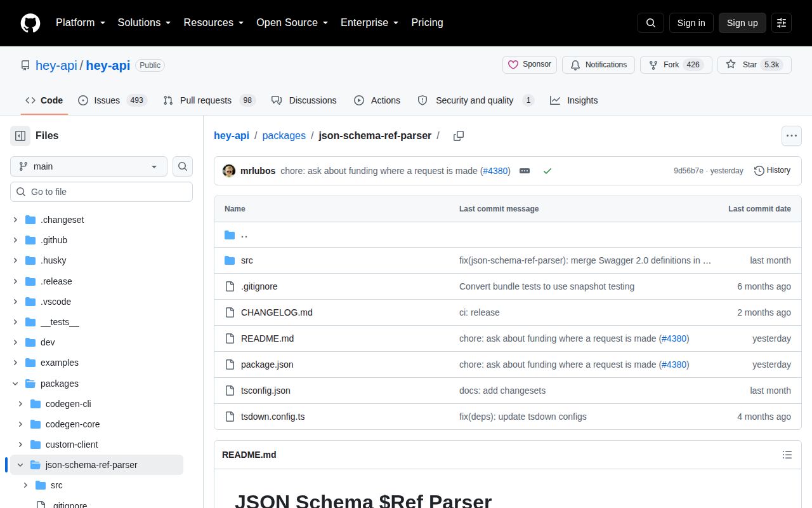Open the GitHub homepage logo
The height and width of the screenshot is (508, 812).
(30, 23)
